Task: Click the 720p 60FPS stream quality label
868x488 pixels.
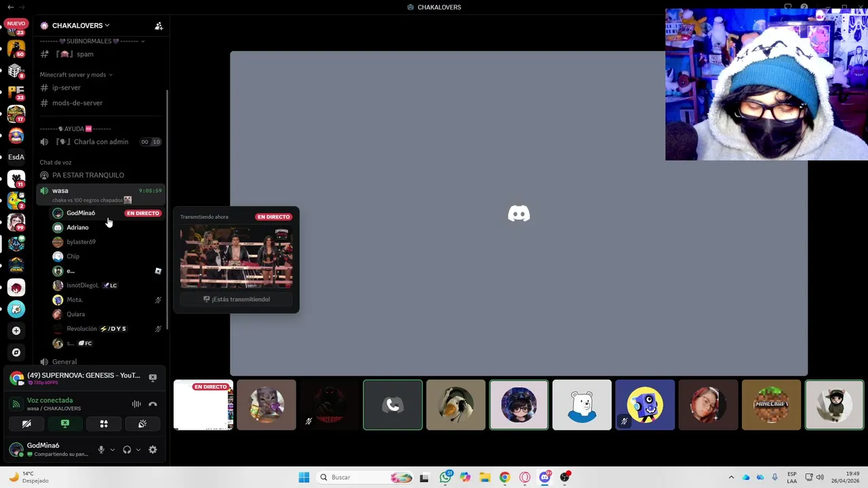Action: point(42,383)
